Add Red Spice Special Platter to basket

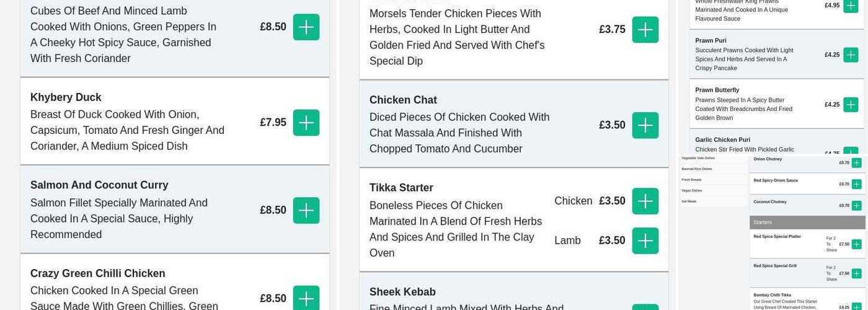pyautogui.click(x=856, y=244)
